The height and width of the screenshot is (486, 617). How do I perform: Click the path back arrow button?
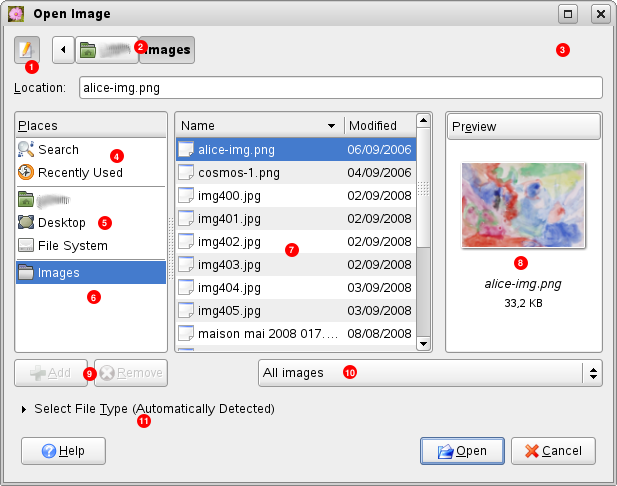coord(63,50)
